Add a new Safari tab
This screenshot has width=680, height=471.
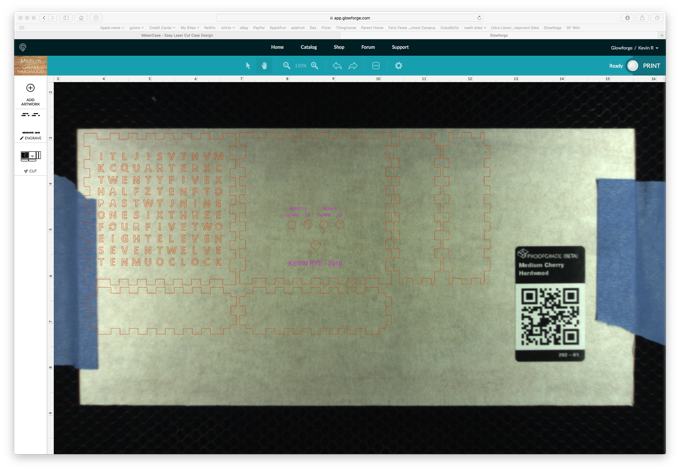click(662, 35)
